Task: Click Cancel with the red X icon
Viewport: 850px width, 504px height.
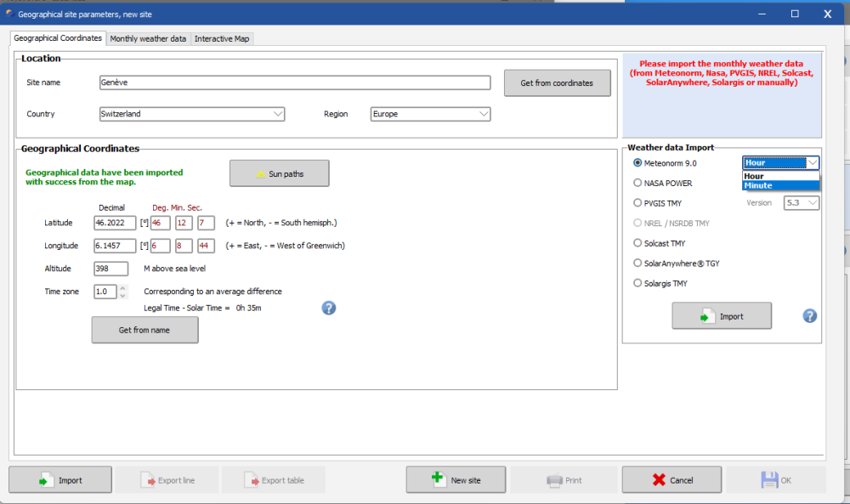Action: click(x=671, y=479)
